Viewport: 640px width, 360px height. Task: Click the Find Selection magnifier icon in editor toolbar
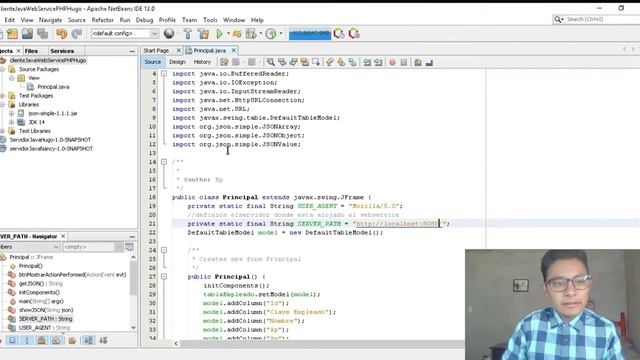(x=271, y=62)
